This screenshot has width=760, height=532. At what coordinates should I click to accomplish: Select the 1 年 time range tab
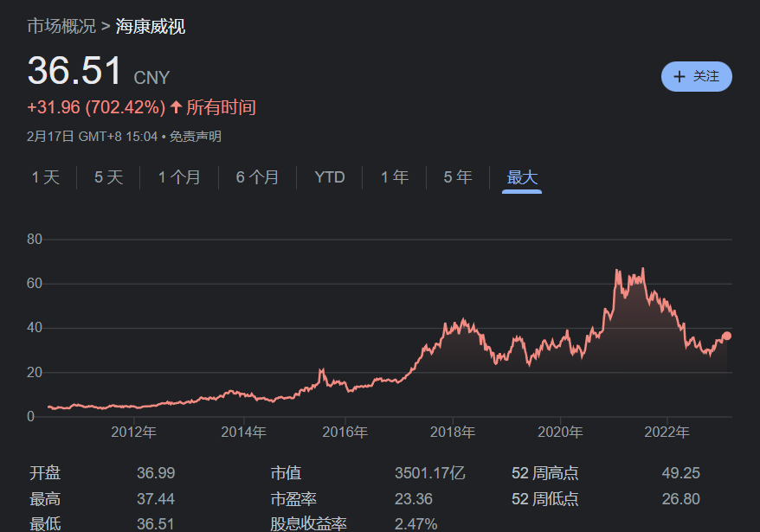click(395, 177)
